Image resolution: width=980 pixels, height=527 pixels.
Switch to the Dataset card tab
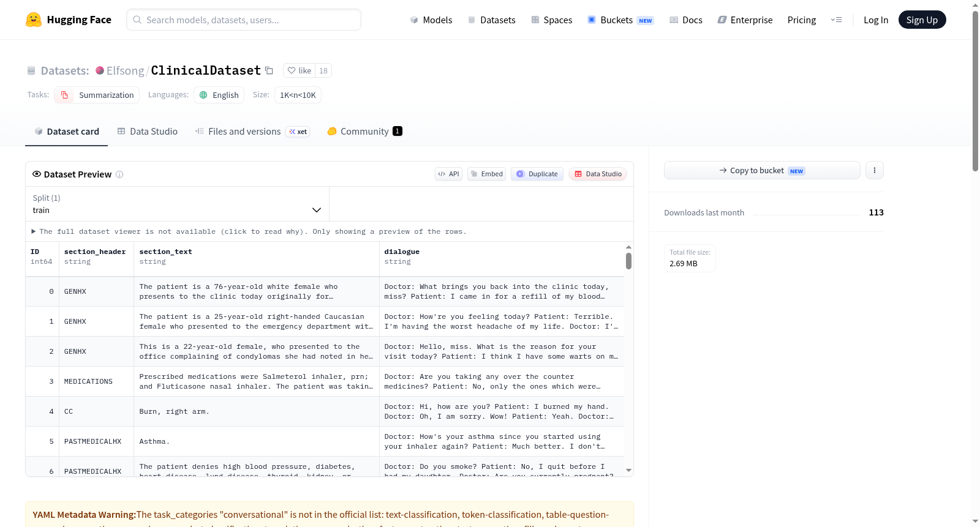66,131
